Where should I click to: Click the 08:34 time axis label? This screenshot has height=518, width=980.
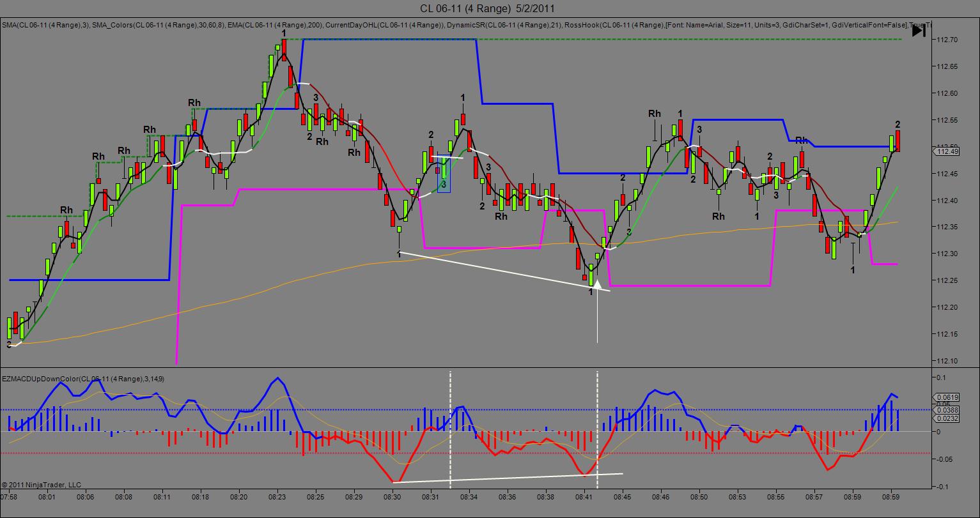click(x=469, y=496)
